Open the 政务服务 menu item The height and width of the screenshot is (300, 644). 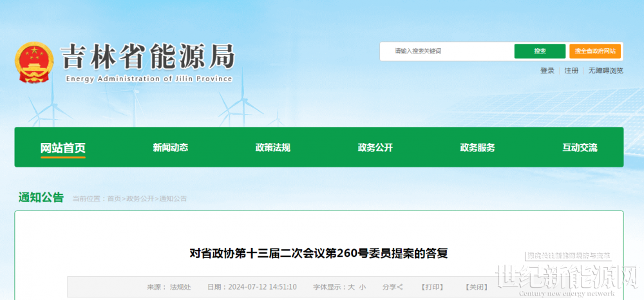(x=477, y=147)
